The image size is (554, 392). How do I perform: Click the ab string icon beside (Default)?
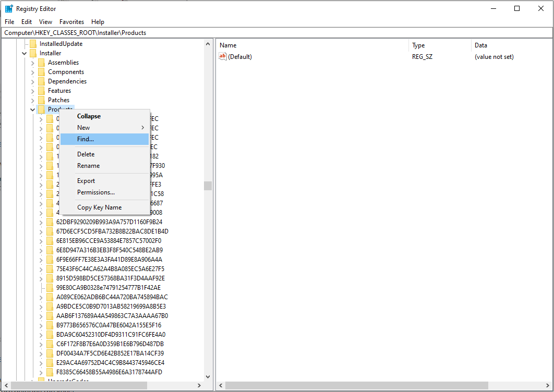224,56
